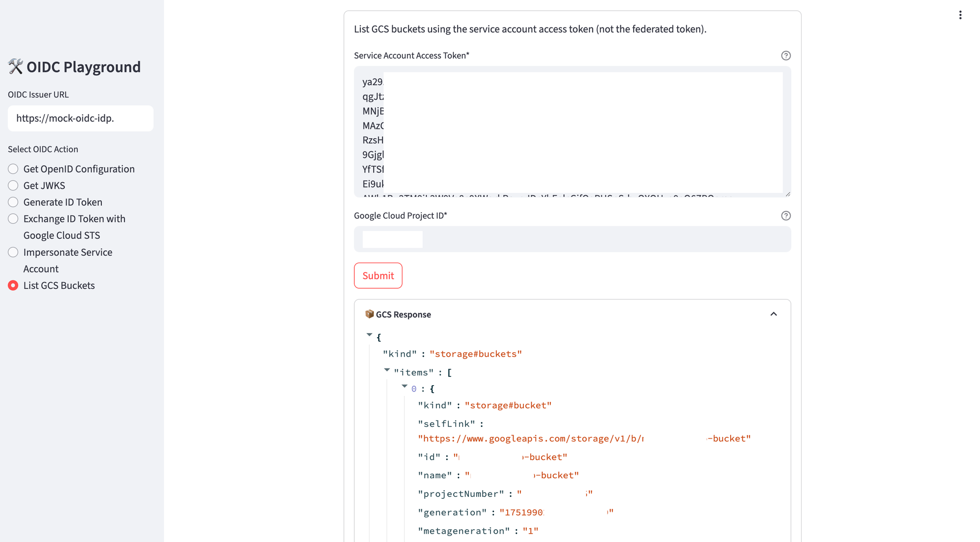Viewport: 980px width, 542px height.
Task: Choose Impersonate Service Account action
Action: point(13,252)
